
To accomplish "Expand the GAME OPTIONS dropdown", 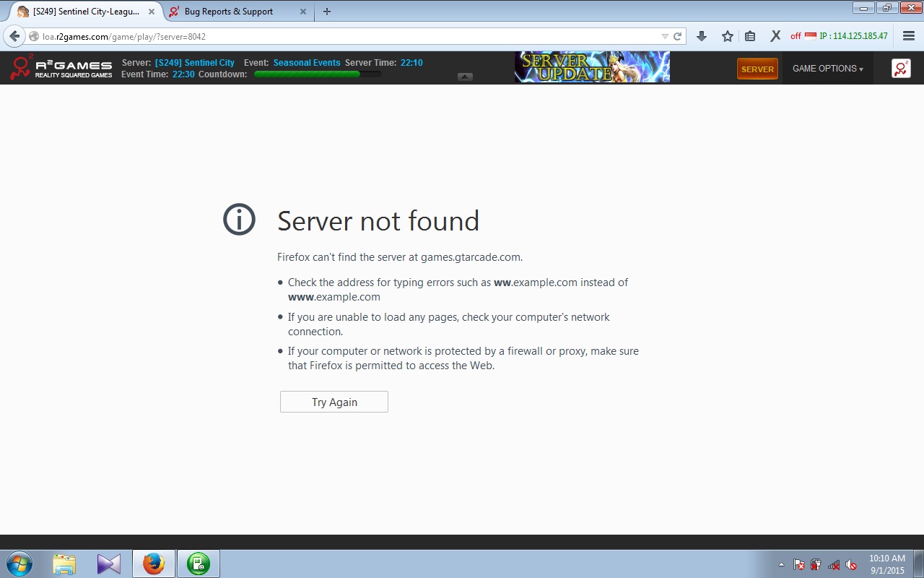I will [x=827, y=69].
